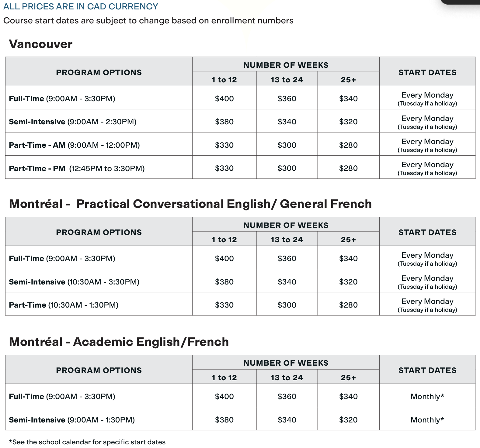Screen dimensions: 480x448
Task: Click Academic Semi-Intensive Monthly* start date
Action: [427, 420]
